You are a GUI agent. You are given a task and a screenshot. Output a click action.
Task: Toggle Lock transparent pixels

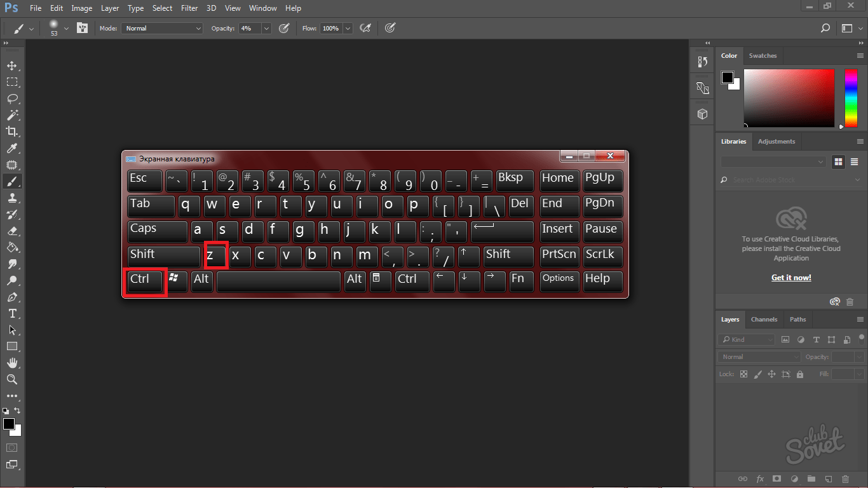[743, 374]
